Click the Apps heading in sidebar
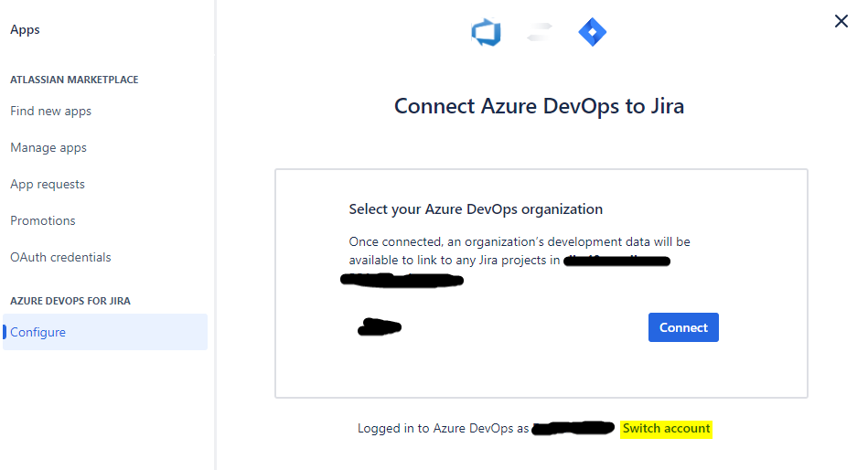The width and height of the screenshot is (868, 470). 25,29
